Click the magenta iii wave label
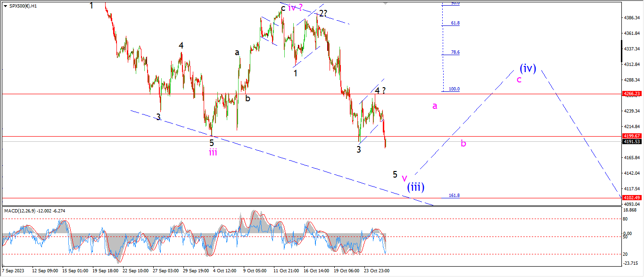This screenshot has height=277, width=644. 213,152
